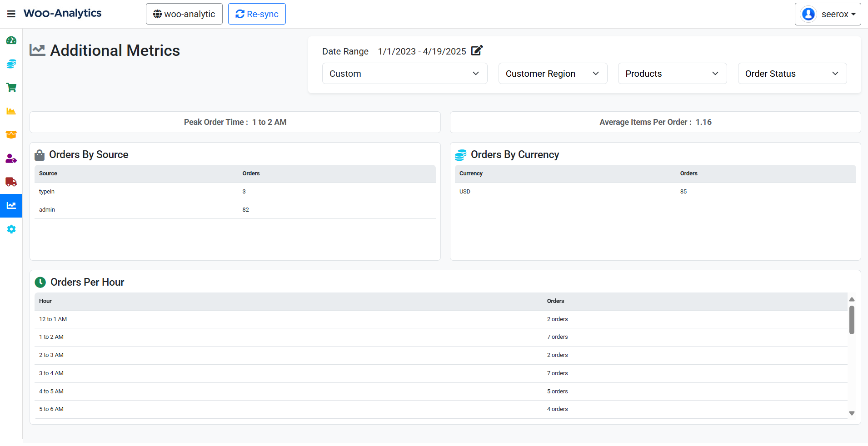Image resolution: width=868 pixels, height=446 pixels.
Task: Click the woo-analytic site button
Action: tap(184, 14)
